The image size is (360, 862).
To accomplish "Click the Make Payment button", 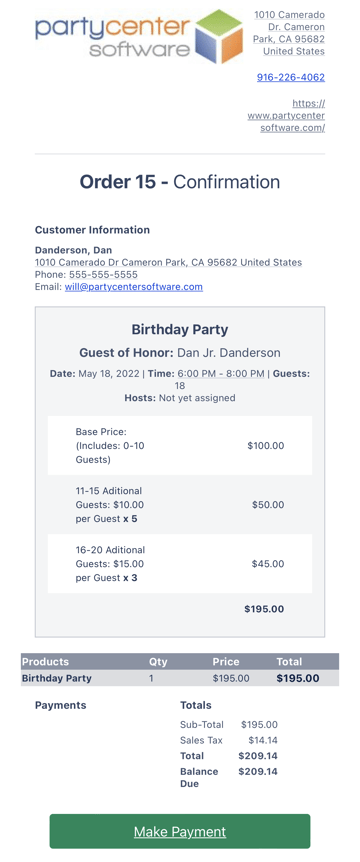I will (180, 831).
